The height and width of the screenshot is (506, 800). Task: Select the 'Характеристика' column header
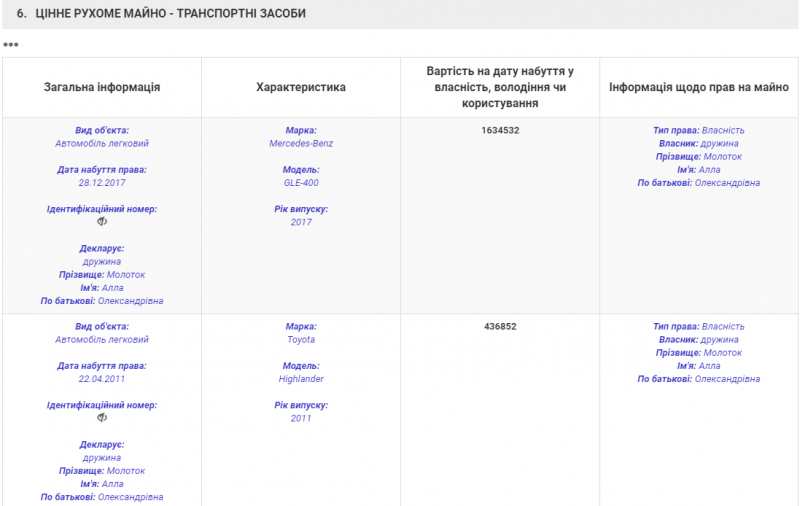[x=301, y=88]
